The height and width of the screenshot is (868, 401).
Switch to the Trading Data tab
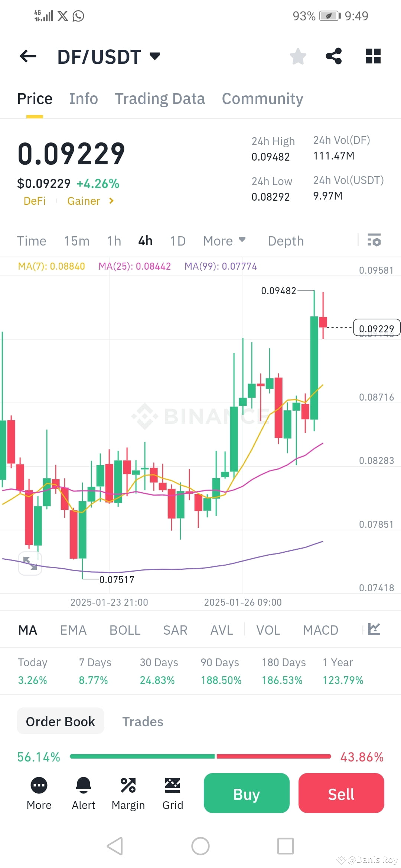(x=160, y=98)
